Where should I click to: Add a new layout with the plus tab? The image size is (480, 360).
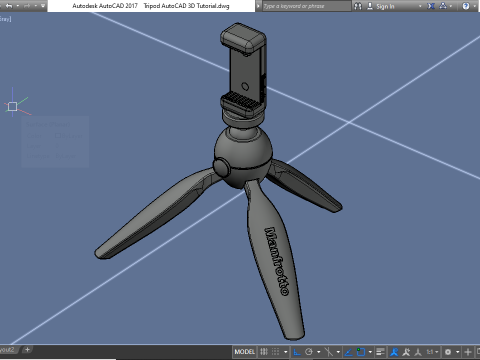tap(27, 350)
